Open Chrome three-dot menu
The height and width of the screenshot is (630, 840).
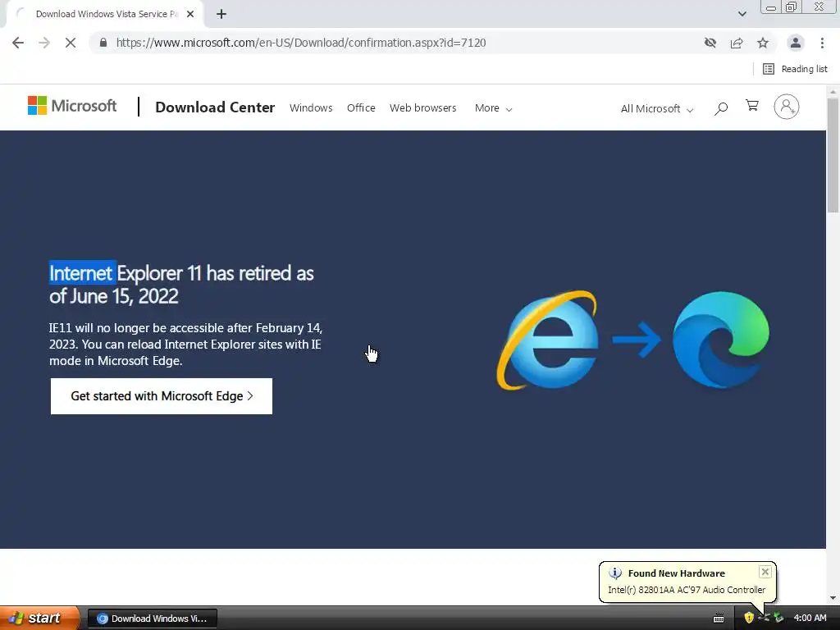(x=822, y=43)
